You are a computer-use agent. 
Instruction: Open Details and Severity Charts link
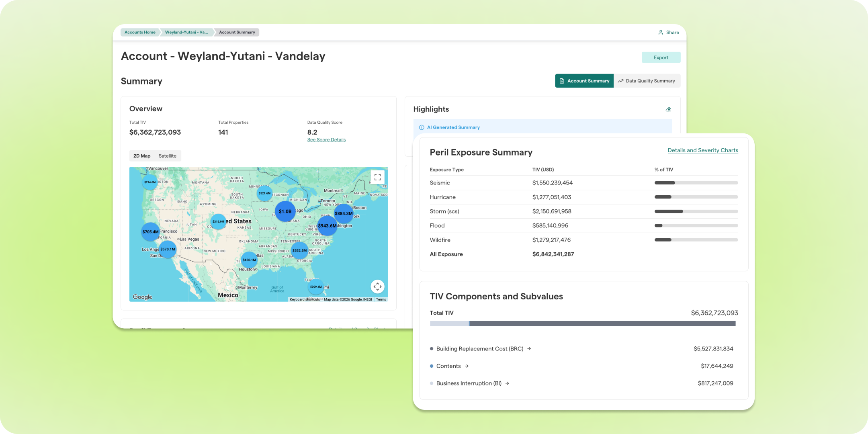click(703, 150)
